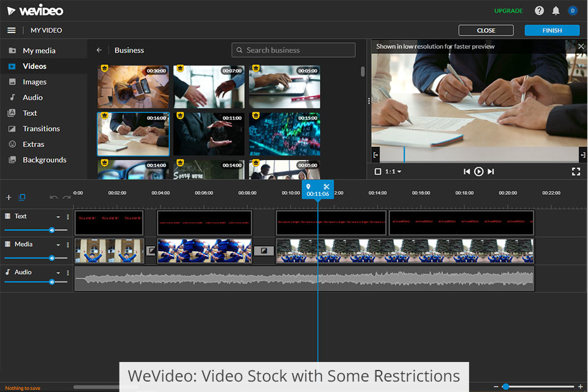588x392 pixels.
Task: Select the second media clip with blue jumpers
Action: tap(205, 251)
